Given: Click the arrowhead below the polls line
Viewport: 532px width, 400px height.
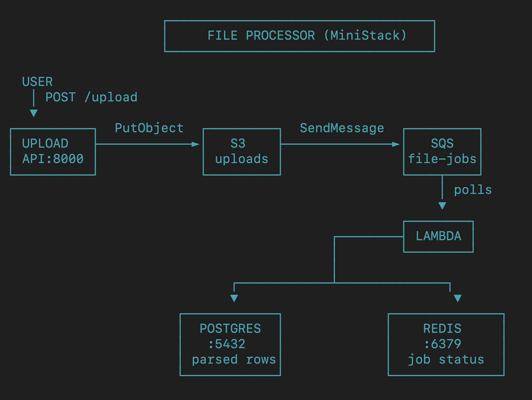Looking at the screenshot, I should 442,206.
